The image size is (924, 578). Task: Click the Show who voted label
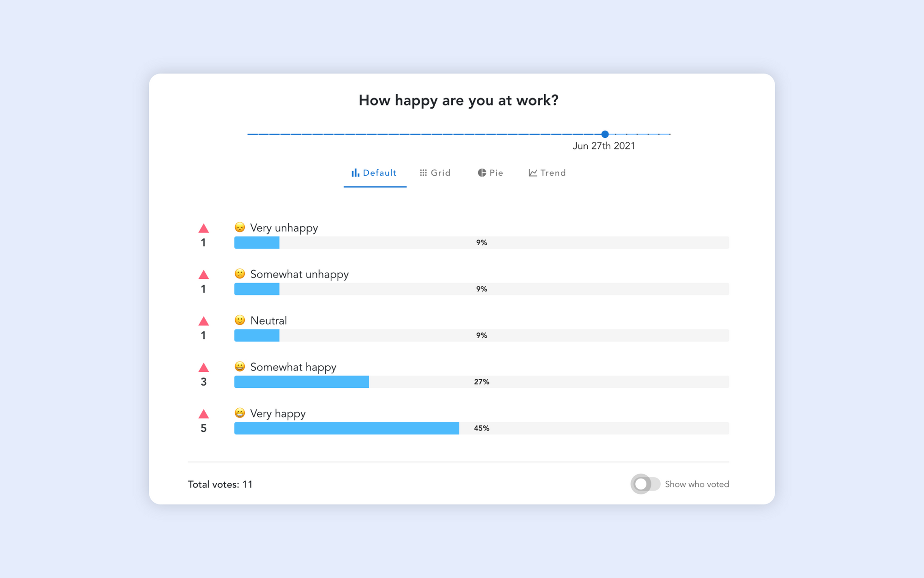pos(697,484)
